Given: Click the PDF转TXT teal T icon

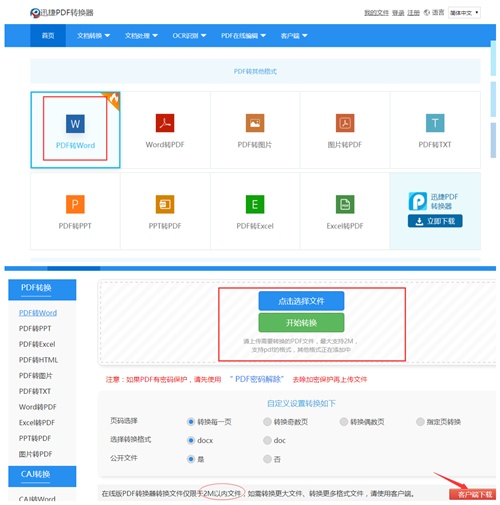Looking at the screenshot, I should (x=435, y=123).
